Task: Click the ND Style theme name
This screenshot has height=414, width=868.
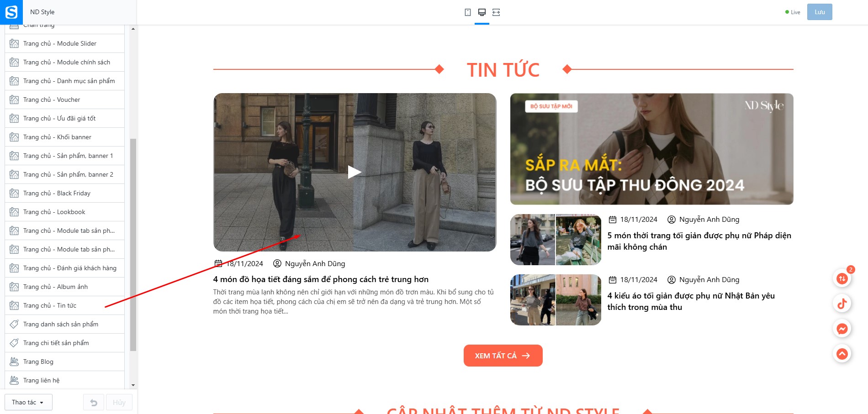Action: [x=42, y=12]
